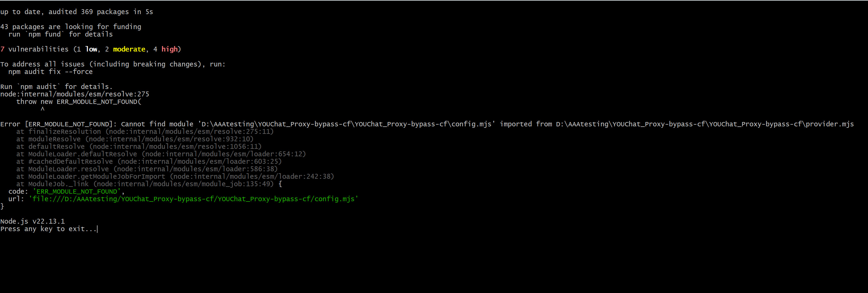Click the "throw new ERR_MODULE_NOT_FOUND(" line
The width and height of the screenshot is (868, 293).
[79, 102]
